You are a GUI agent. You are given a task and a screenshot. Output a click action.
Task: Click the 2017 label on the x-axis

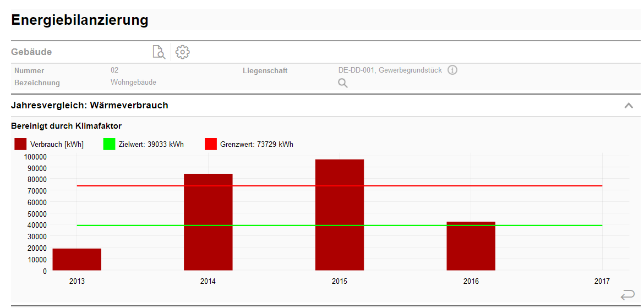[602, 282]
